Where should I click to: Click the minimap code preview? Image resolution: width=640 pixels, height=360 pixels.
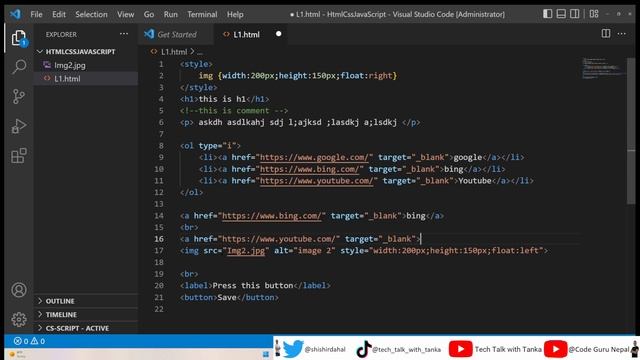(604, 68)
